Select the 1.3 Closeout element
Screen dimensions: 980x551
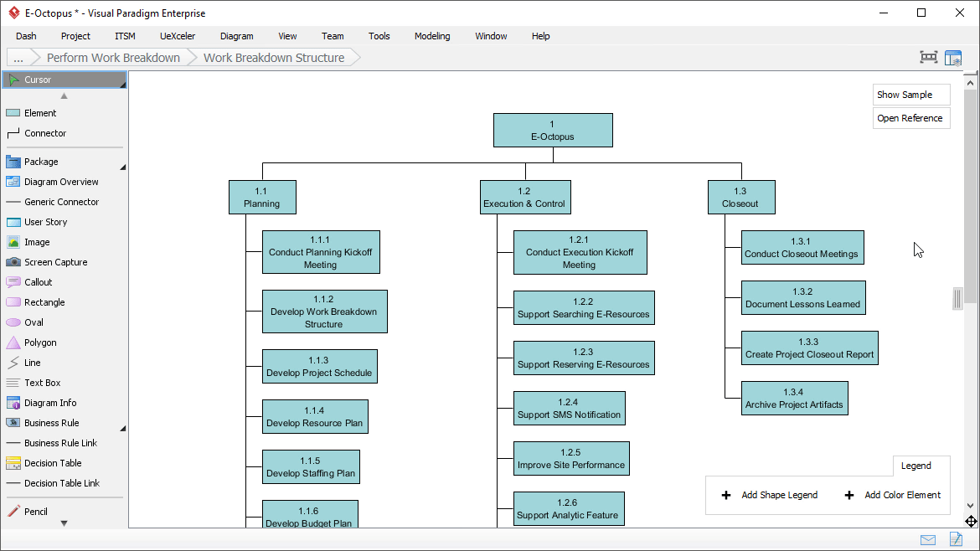pyautogui.click(x=741, y=198)
